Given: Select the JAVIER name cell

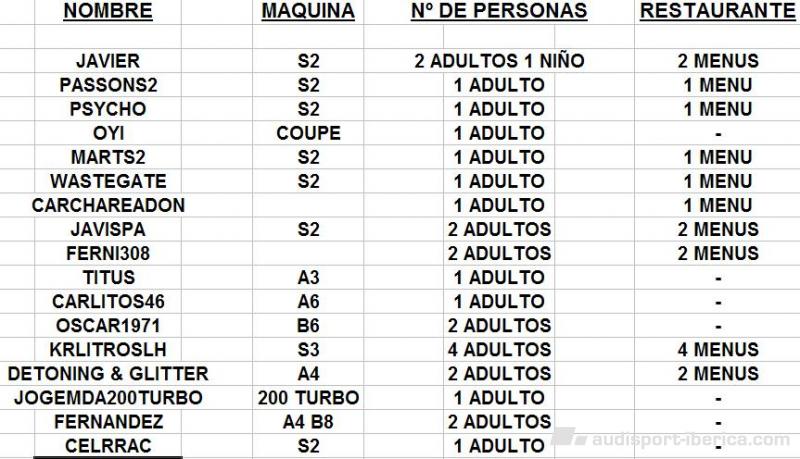Looking at the screenshot, I should 108,61.
